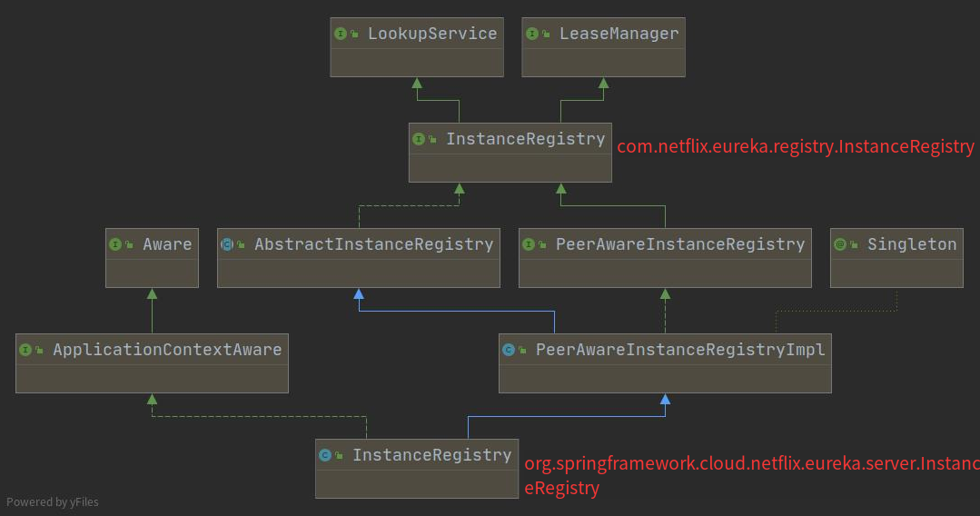The image size is (980, 516).
Task: Click the interface icon on LookupService
Action: (x=341, y=34)
